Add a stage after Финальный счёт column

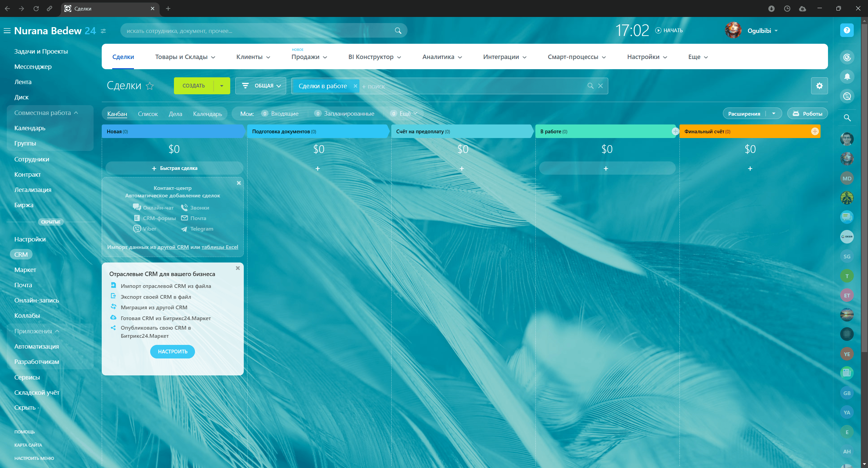click(x=815, y=132)
